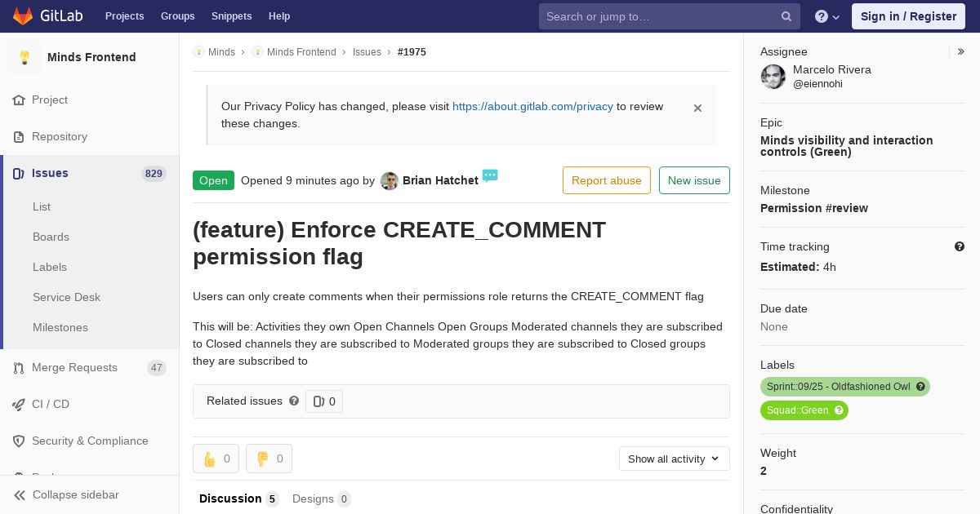Image resolution: width=980 pixels, height=514 pixels.
Task: Dismiss the Privacy Policy notice
Action: (697, 108)
